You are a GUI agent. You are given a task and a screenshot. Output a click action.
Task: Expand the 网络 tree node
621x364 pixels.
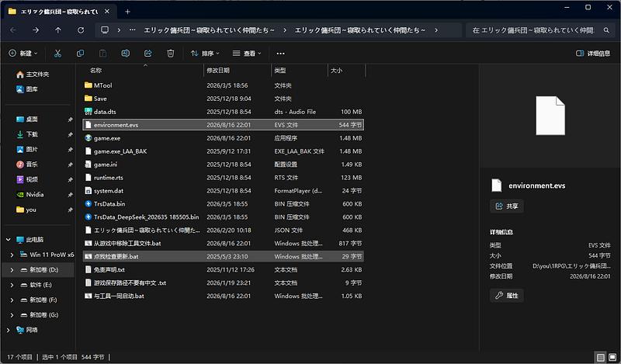point(9,330)
